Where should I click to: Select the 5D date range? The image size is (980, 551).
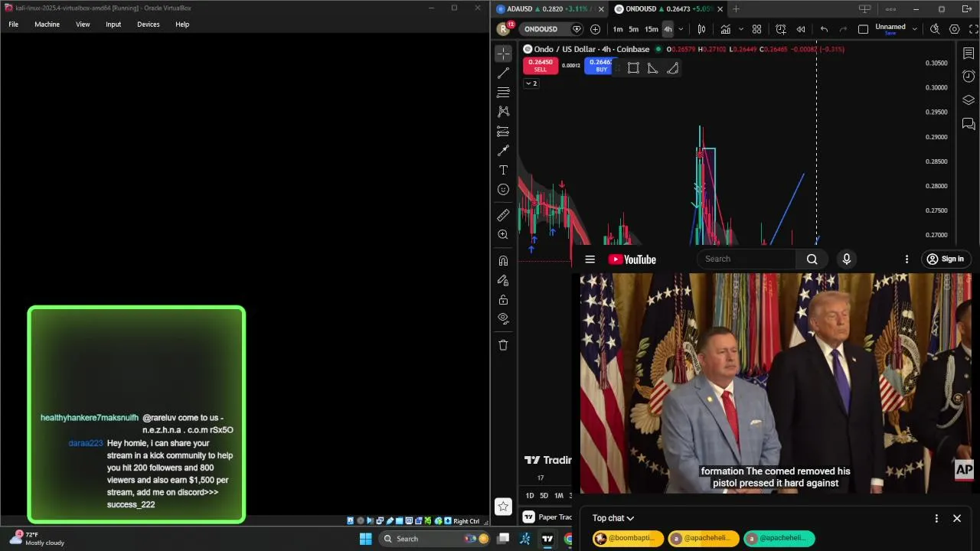544,496
